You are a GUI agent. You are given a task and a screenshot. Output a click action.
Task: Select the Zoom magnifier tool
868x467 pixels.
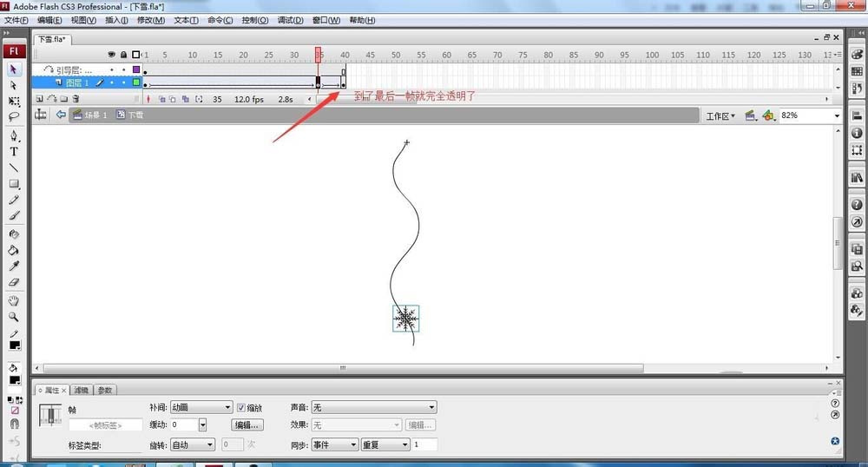(x=14, y=317)
